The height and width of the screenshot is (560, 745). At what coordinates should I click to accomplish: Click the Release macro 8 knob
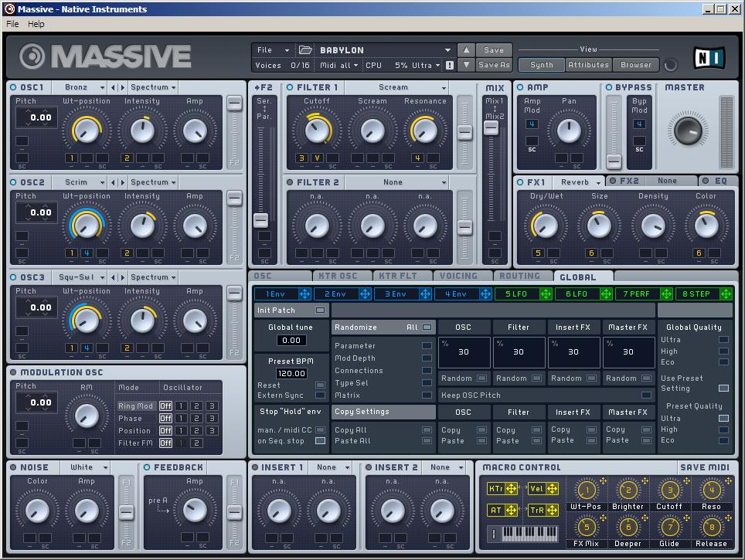712,528
